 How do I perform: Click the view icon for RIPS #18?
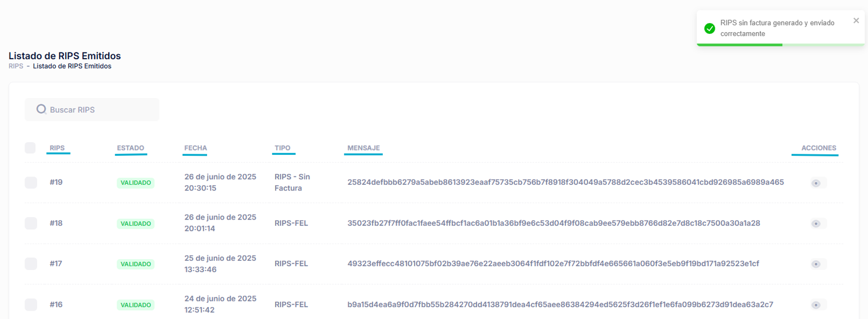[x=816, y=223]
